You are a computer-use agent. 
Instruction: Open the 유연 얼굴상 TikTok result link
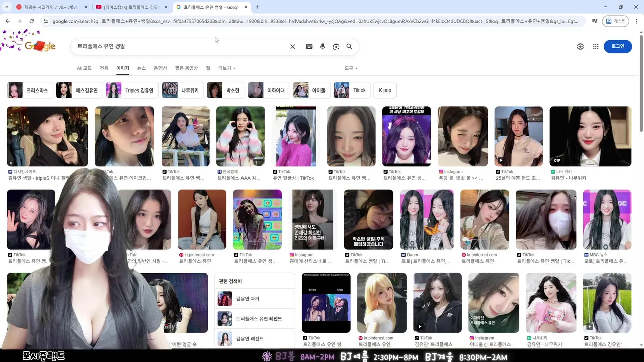click(x=293, y=178)
